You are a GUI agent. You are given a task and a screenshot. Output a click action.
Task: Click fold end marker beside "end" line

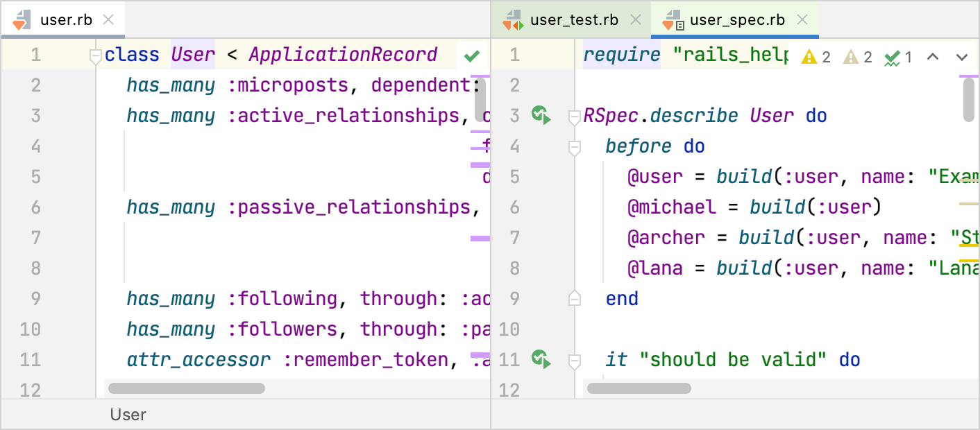coord(574,299)
